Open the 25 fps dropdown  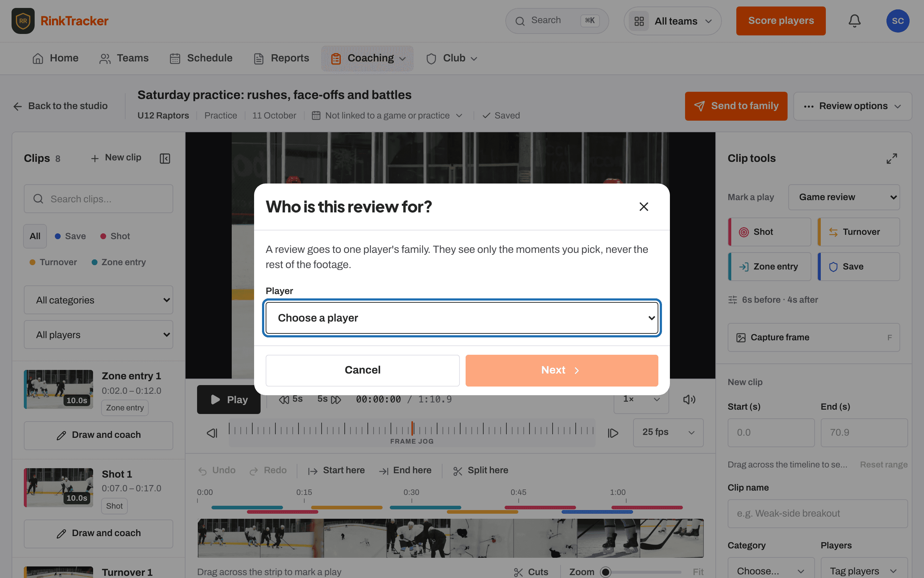pos(668,433)
